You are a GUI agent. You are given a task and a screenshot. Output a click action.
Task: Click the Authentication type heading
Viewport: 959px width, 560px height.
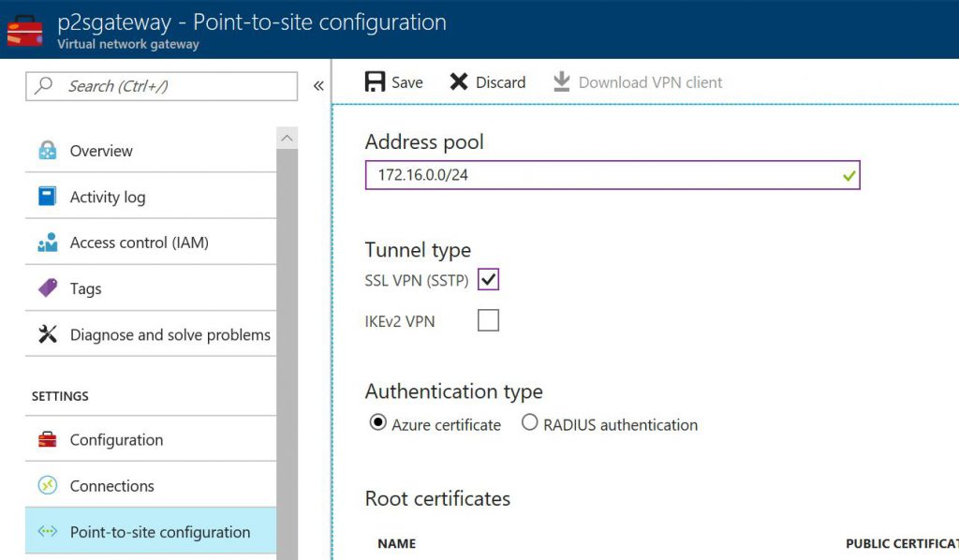pos(454,391)
